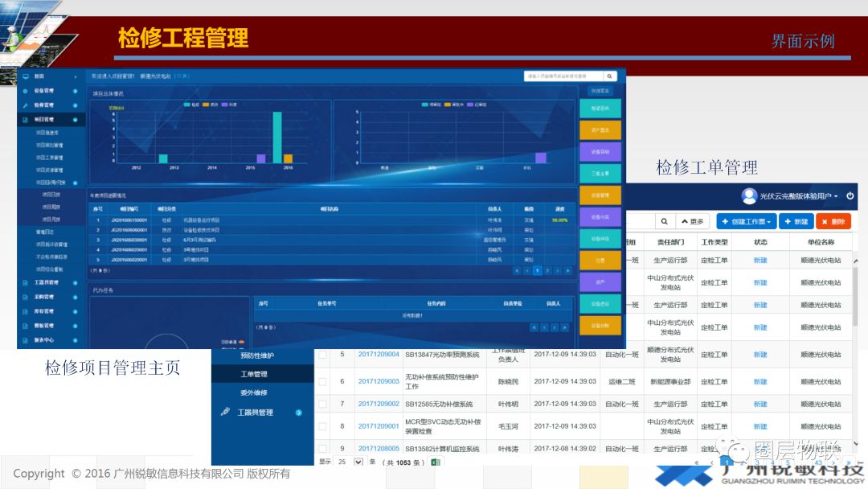Click the pen icon beside 工器具管理 in work order sidebar
The height and width of the screenshot is (489, 868).
225,412
